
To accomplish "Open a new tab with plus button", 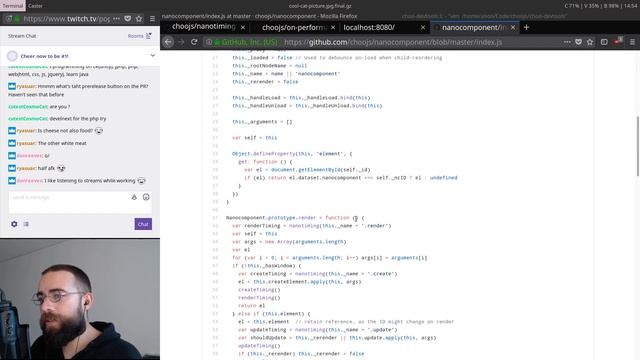I will [x=526, y=27].
